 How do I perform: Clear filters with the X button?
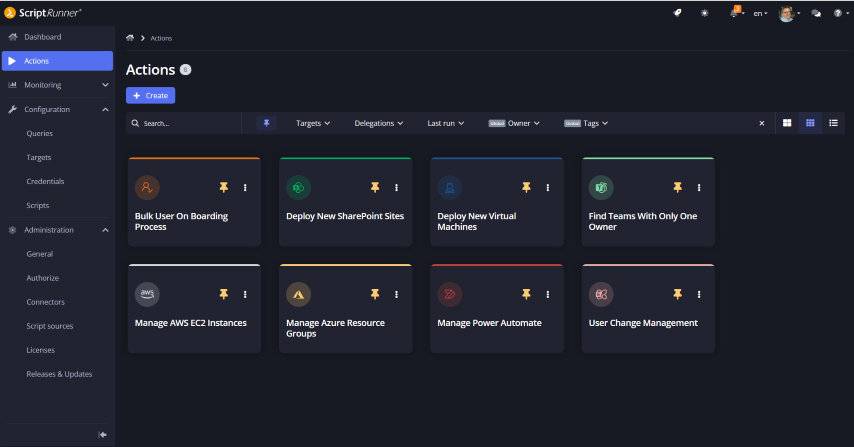[x=761, y=123]
